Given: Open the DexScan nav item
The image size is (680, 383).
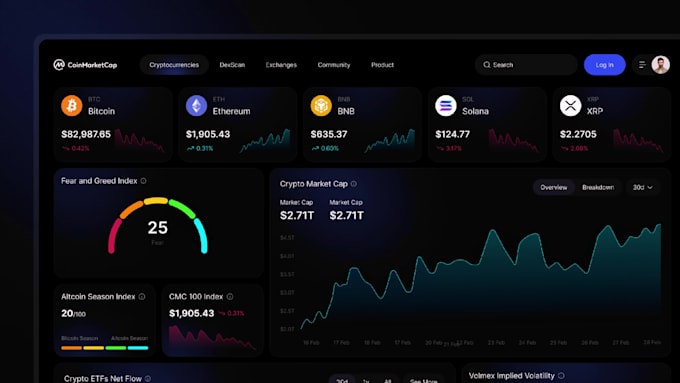Looking at the screenshot, I should click(232, 65).
